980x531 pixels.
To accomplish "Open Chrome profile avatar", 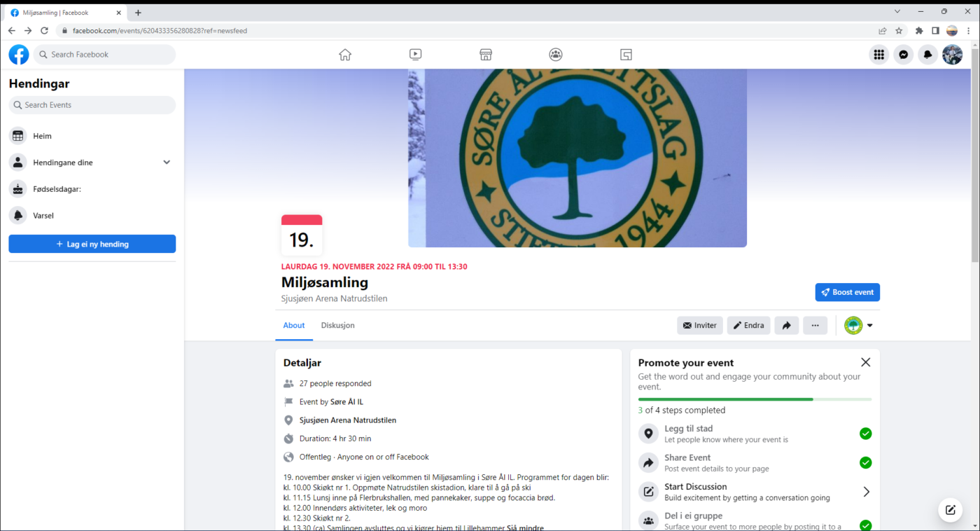I will pyautogui.click(x=952, y=31).
